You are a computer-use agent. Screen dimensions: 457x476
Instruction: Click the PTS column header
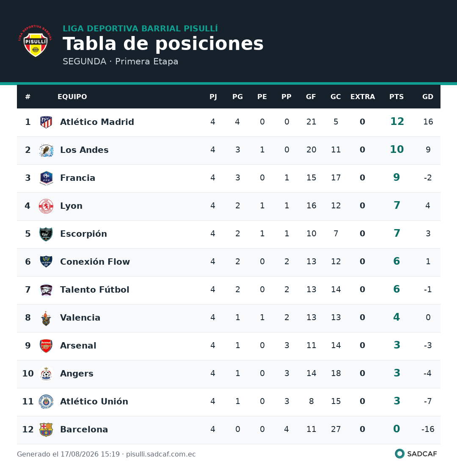[x=396, y=97]
